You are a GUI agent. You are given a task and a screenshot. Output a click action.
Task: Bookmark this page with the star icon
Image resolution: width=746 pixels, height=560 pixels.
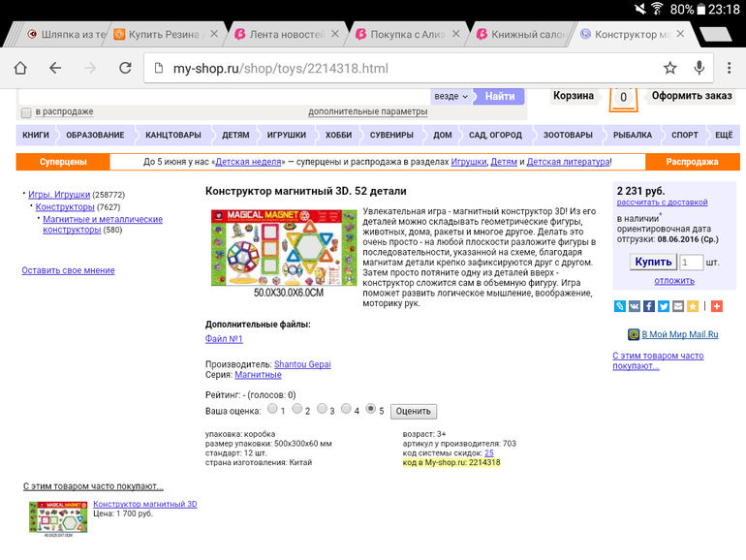point(669,68)
